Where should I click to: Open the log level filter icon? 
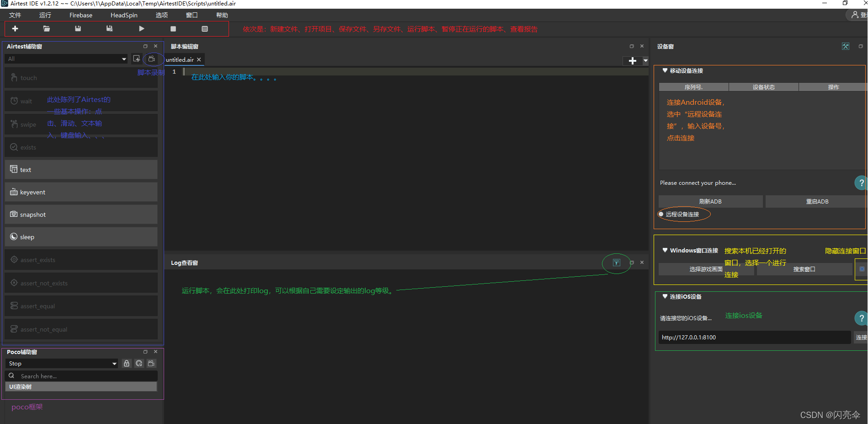tap(617, 263)
